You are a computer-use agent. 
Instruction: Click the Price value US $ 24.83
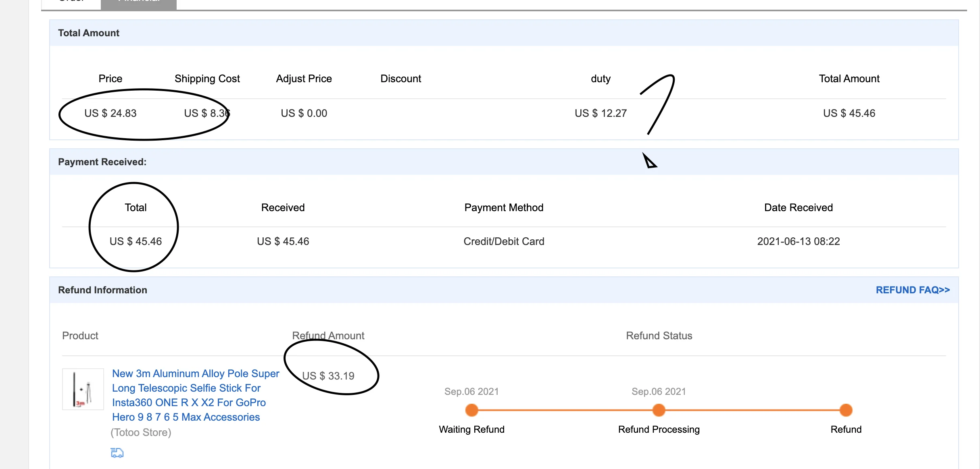tap(110, 113)
